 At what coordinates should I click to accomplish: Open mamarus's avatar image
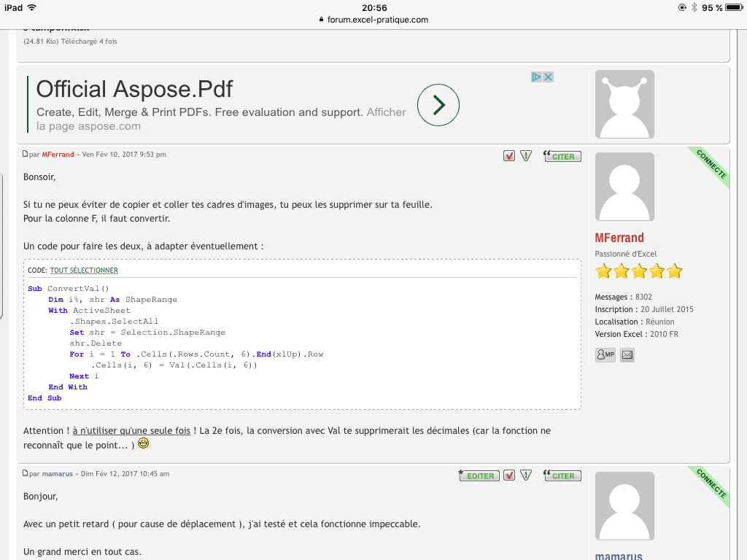pos(624,506)
